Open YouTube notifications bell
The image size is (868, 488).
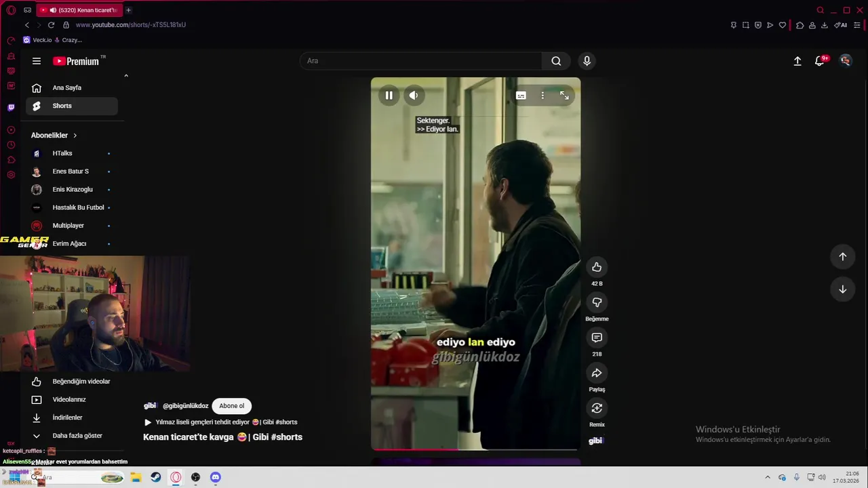pos(820,61)
